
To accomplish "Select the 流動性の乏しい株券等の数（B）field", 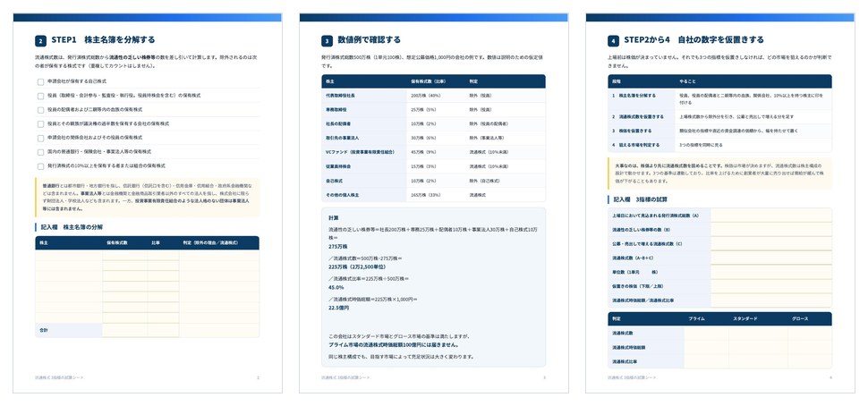I will click(771, 229).
